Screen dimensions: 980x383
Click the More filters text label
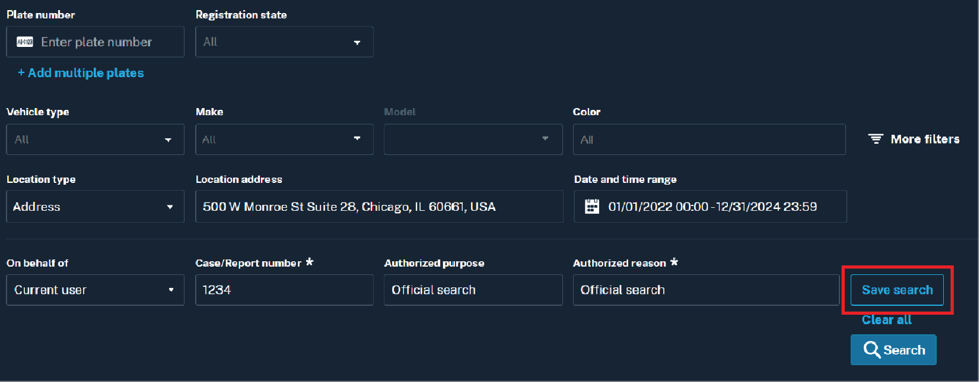[925, 139]
